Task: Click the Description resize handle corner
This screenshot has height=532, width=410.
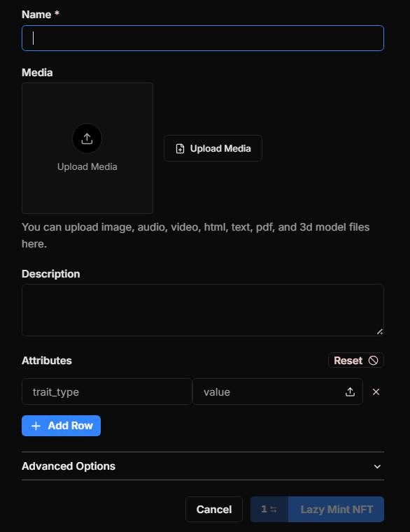Action: click(x=380, y=331)
